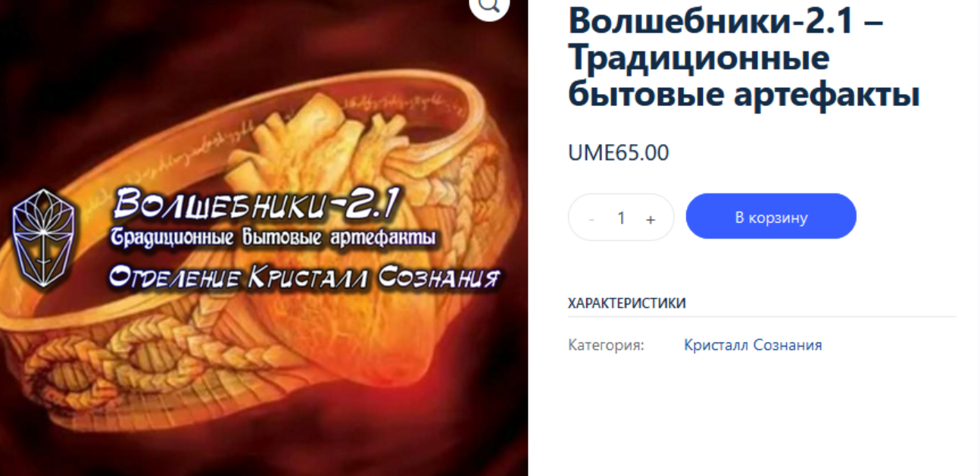
Task: Open the magnifier zoom icon on the image
Action: 489,6
